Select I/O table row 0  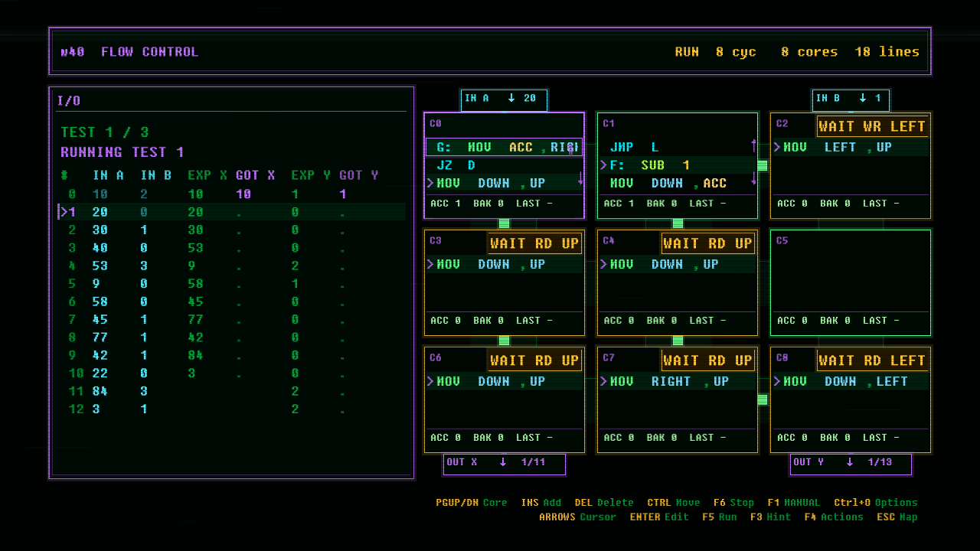tap(231, 194)
